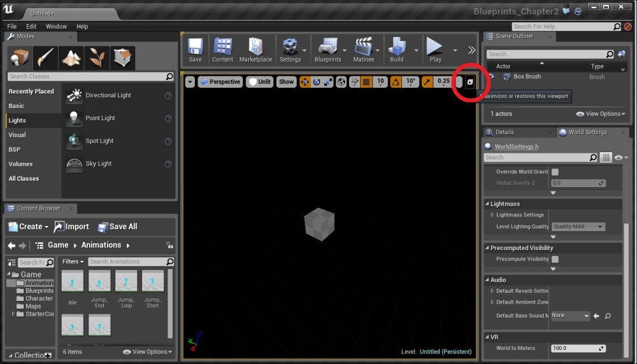
Task: Click the Build toolbar icon
Action: [x=397, y=50]
